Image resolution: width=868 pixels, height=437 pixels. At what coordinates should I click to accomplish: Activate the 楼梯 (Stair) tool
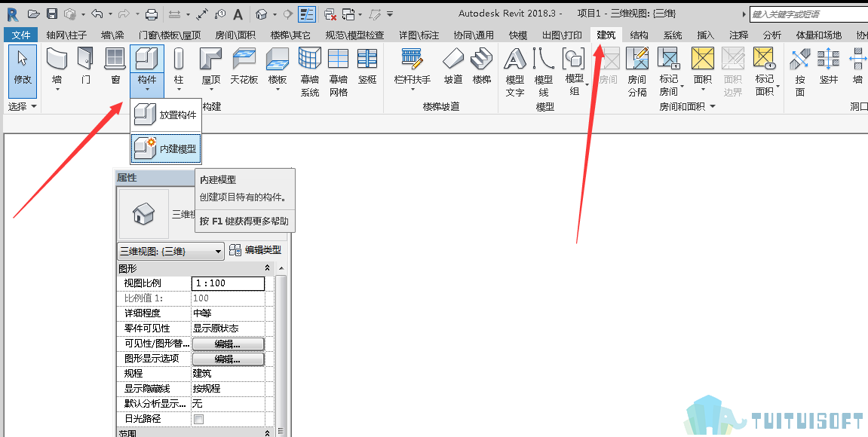[x=482, y=66]
